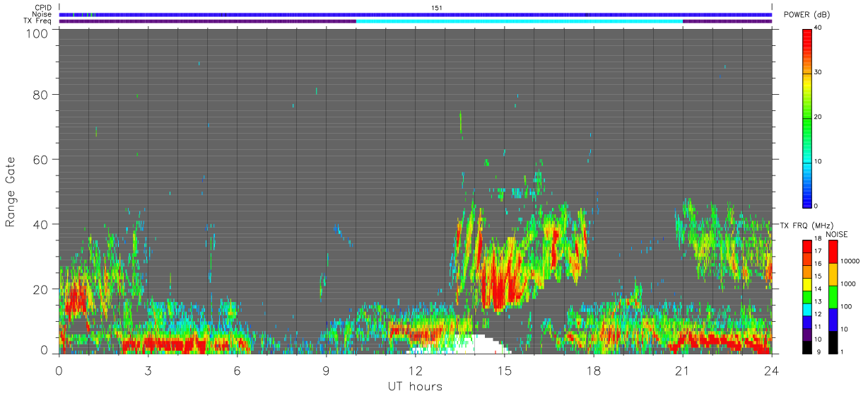Click the 40 label on POWER scale

point(819,28)
